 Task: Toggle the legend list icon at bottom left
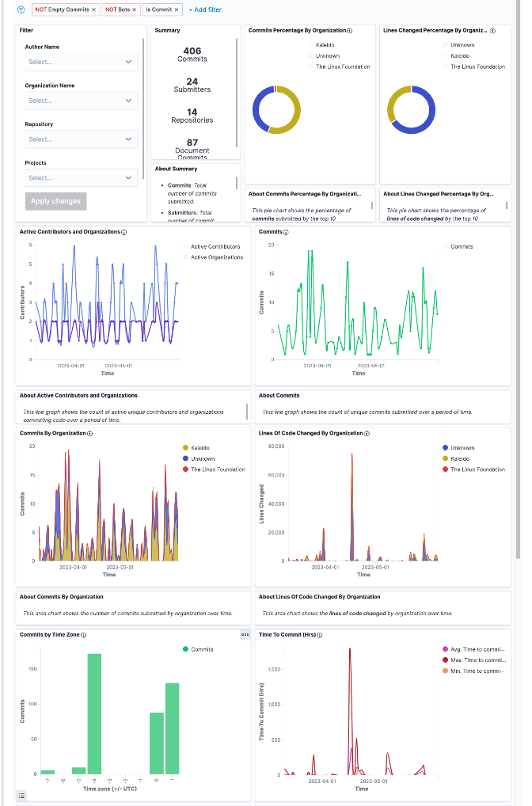click(x=21, y=796)
